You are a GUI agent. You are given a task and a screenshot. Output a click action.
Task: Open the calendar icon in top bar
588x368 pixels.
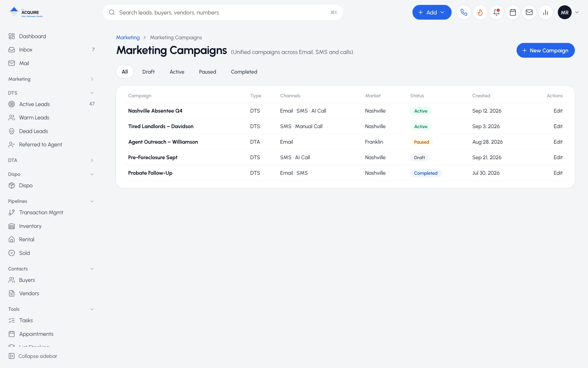[513, 12]
